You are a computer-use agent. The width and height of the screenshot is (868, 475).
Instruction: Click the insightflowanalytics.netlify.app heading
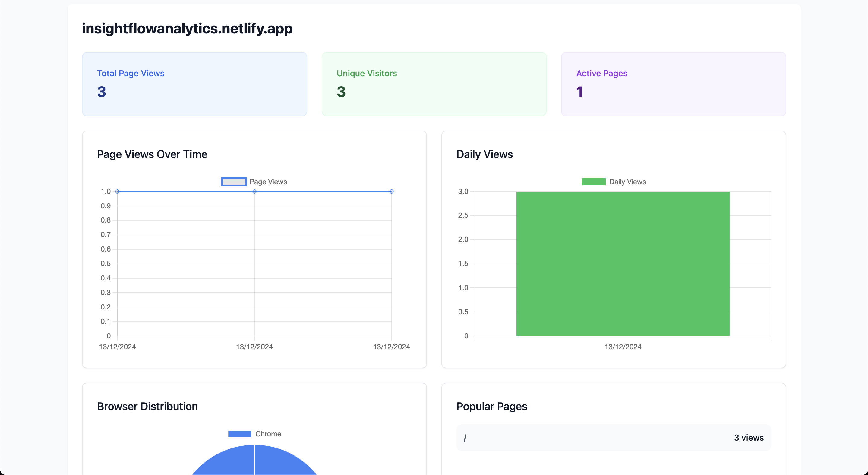coord(187,29)
